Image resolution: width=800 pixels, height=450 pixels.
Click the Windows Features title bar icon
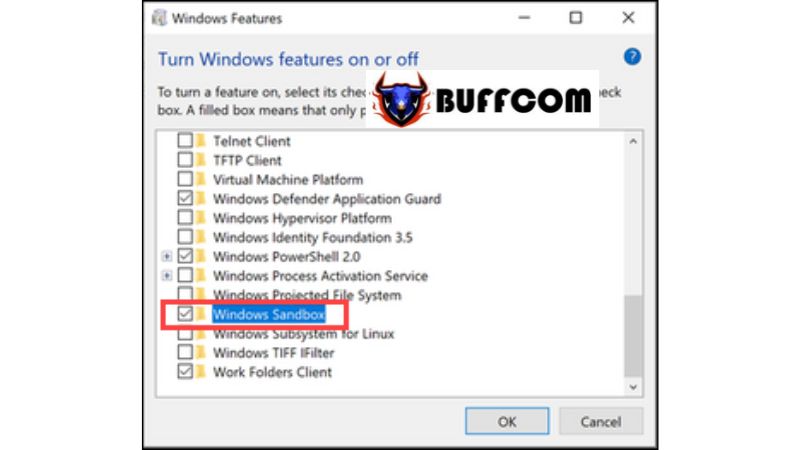coord(159,18)
